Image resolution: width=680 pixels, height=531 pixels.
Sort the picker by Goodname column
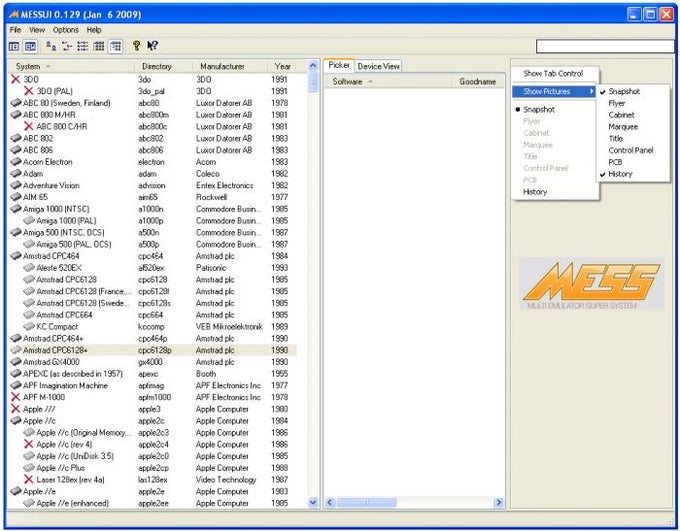tap(477, 82)
